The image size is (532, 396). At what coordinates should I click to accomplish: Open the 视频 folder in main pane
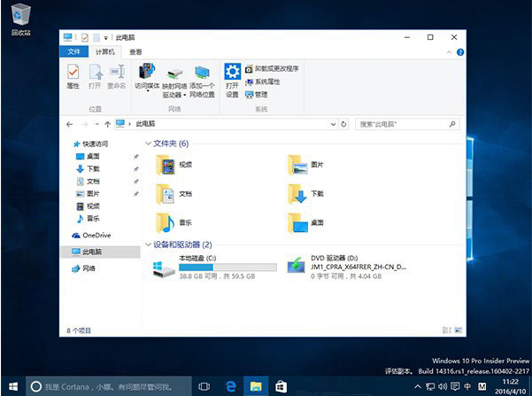166,164
